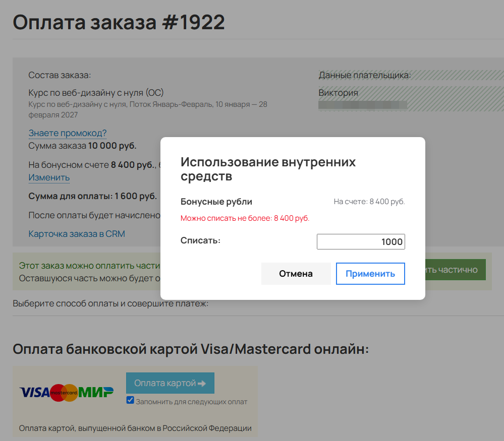Click the partially hidden оплатить частично button
Screen dimensions: 504x441
(455, 270)
